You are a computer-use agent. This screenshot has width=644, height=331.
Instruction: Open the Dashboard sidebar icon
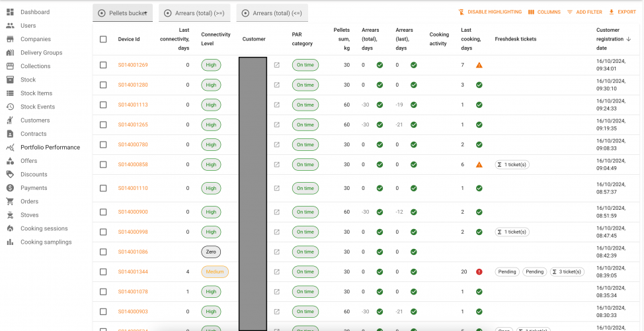click(10, 12)
